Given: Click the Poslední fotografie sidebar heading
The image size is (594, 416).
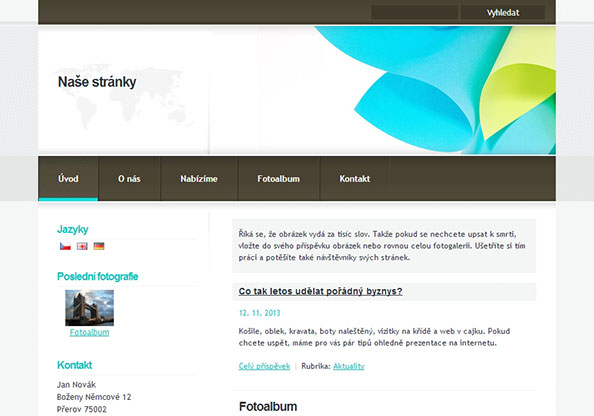Looking at the screenshot, I should (x=97, y=276).
